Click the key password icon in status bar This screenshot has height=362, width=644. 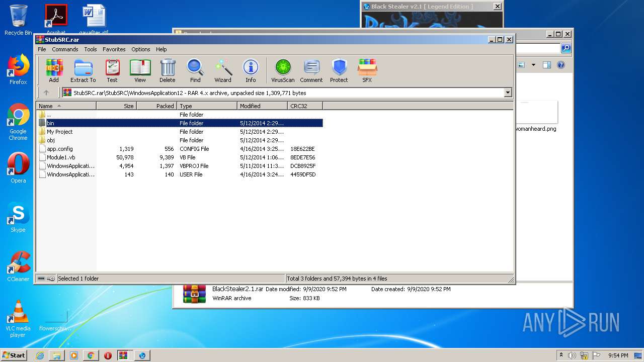click(51, 279)
